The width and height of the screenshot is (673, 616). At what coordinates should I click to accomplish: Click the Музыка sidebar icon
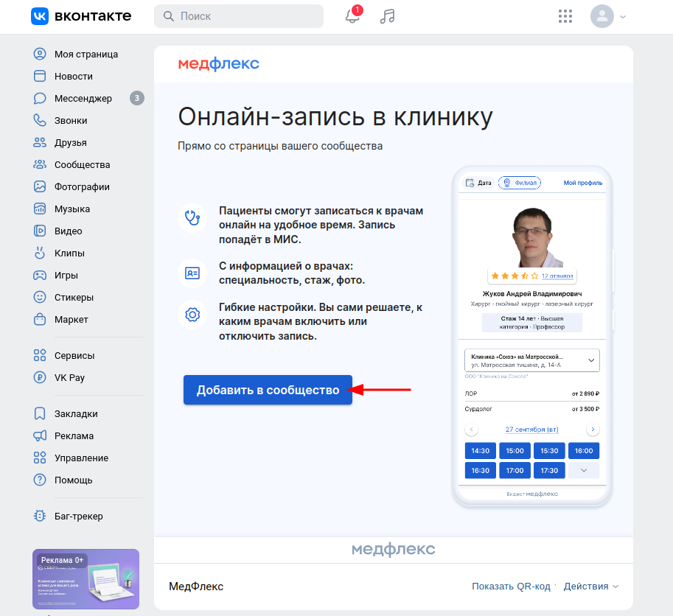click(x=40, y=209)
